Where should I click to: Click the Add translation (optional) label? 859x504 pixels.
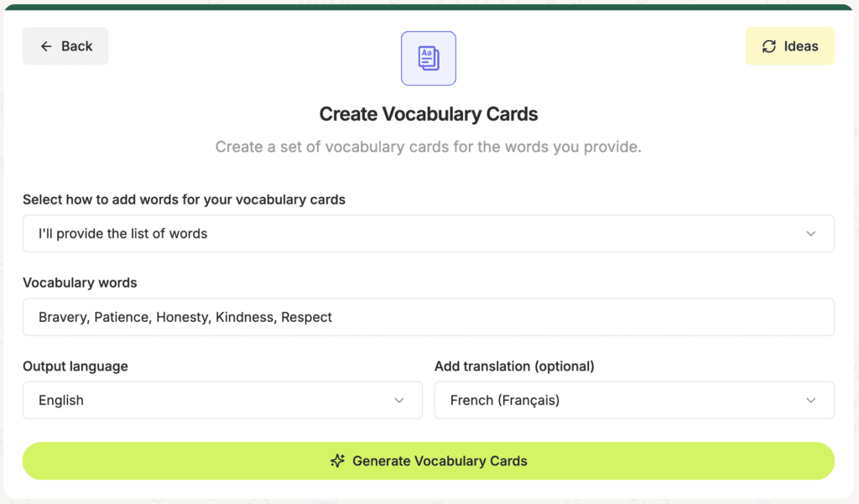coord(514,366)
